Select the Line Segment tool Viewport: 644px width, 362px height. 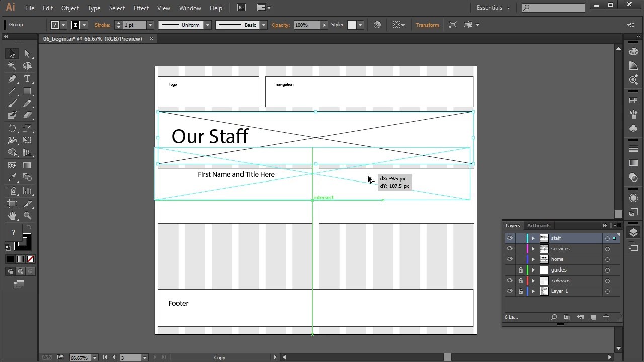point(12,92)
